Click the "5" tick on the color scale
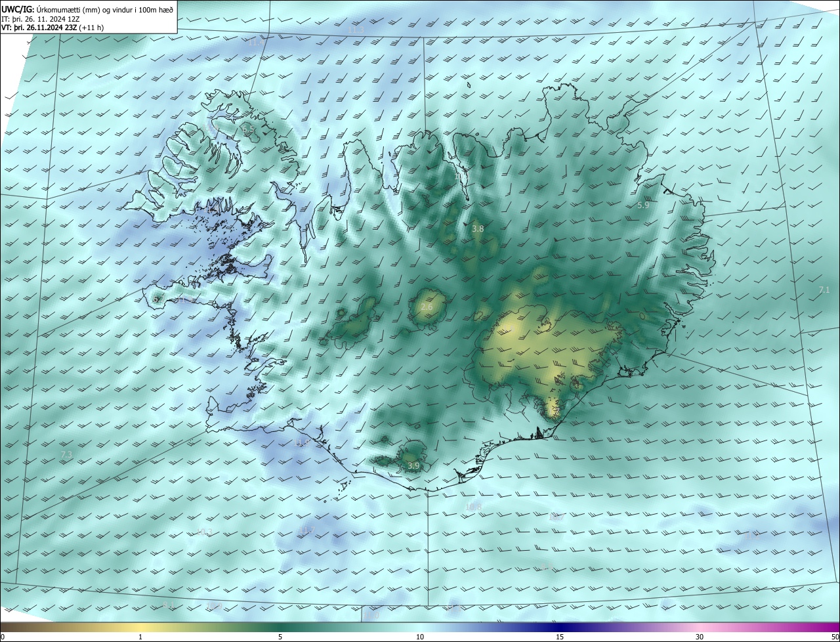The width and height of the screenshot is (840, 642). click(x=280, y=637)
